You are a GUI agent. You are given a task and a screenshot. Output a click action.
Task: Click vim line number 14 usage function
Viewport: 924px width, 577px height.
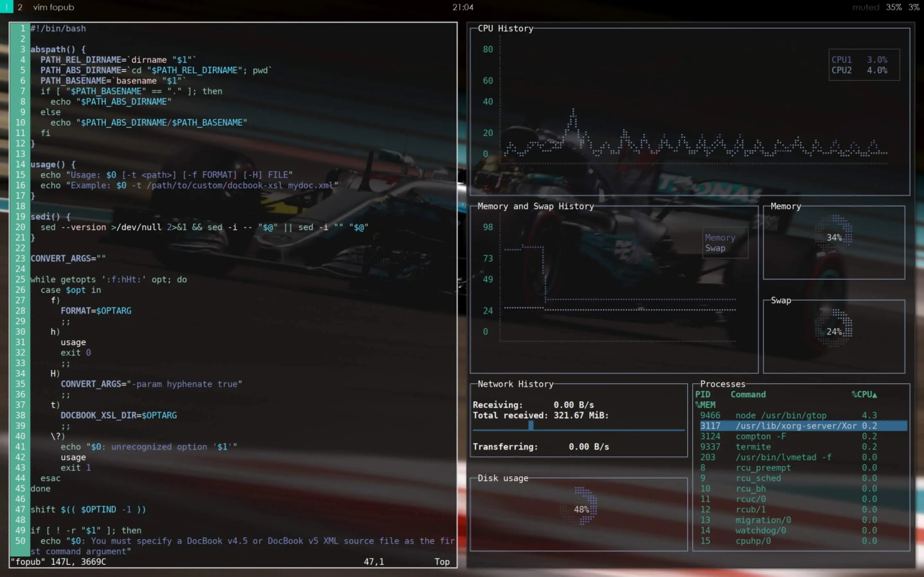pos(20,164)
